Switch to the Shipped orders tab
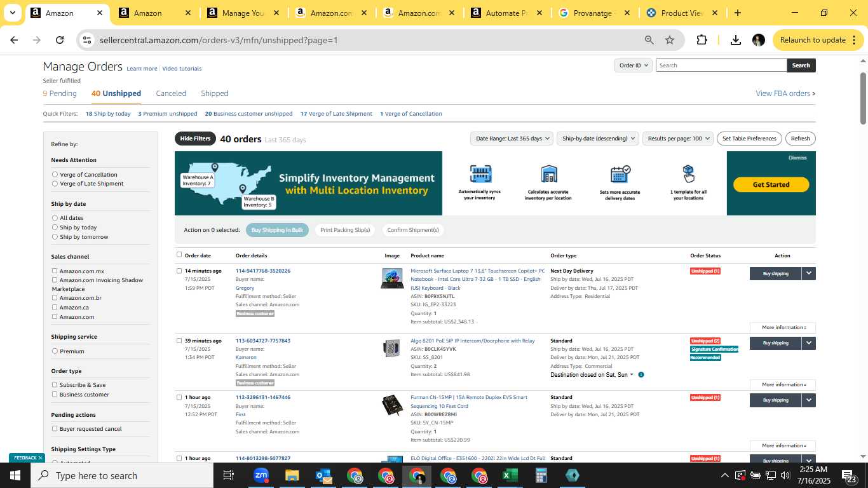Screen dimensions: 868x488 click(x=214, y=93)
